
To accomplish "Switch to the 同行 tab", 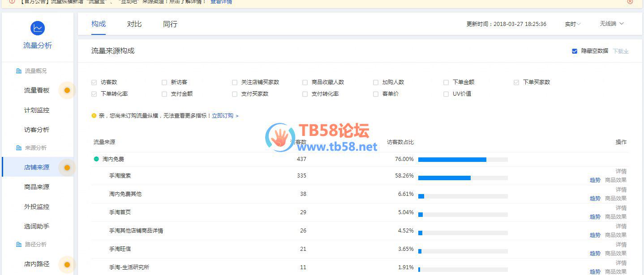I will tap(170, 24).
